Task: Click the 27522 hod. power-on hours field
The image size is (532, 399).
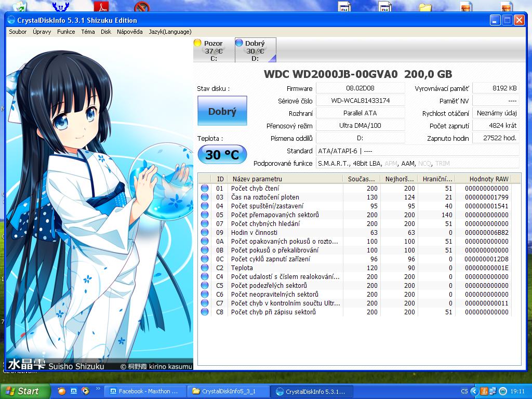Action: (496, 138)
